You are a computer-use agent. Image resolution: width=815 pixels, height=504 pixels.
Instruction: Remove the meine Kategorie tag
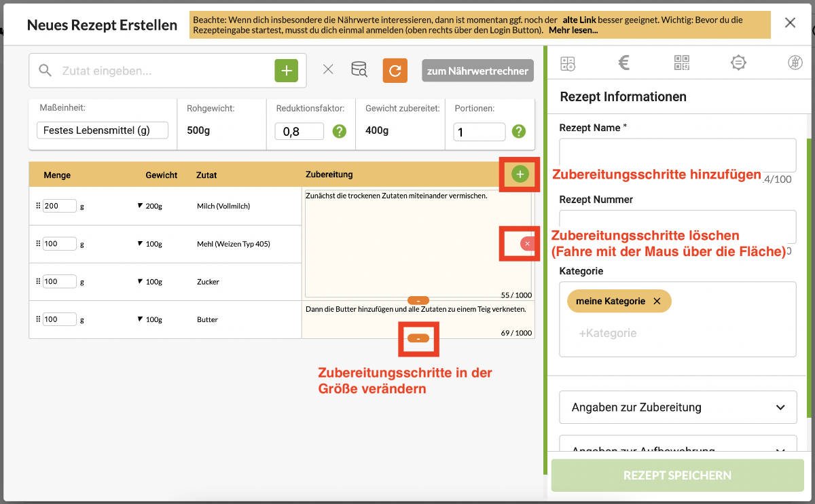click(657, 301)
